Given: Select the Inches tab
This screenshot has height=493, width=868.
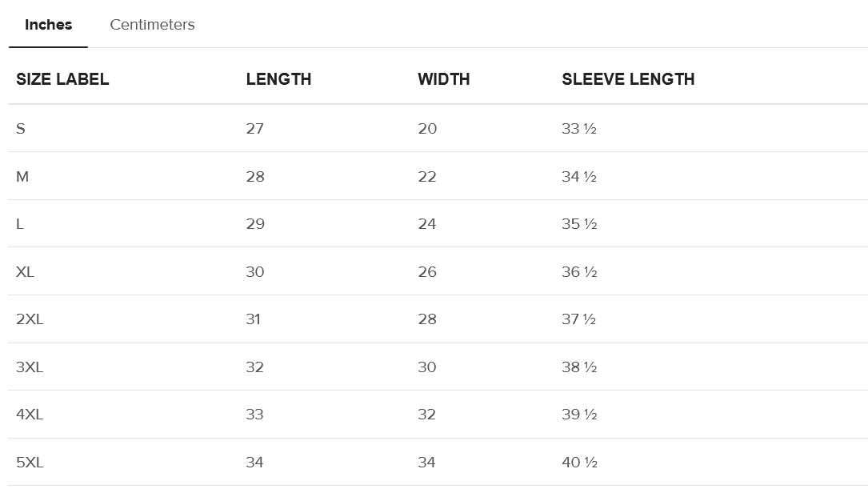Looking at the screenshot, I should [x=48, y=25].
